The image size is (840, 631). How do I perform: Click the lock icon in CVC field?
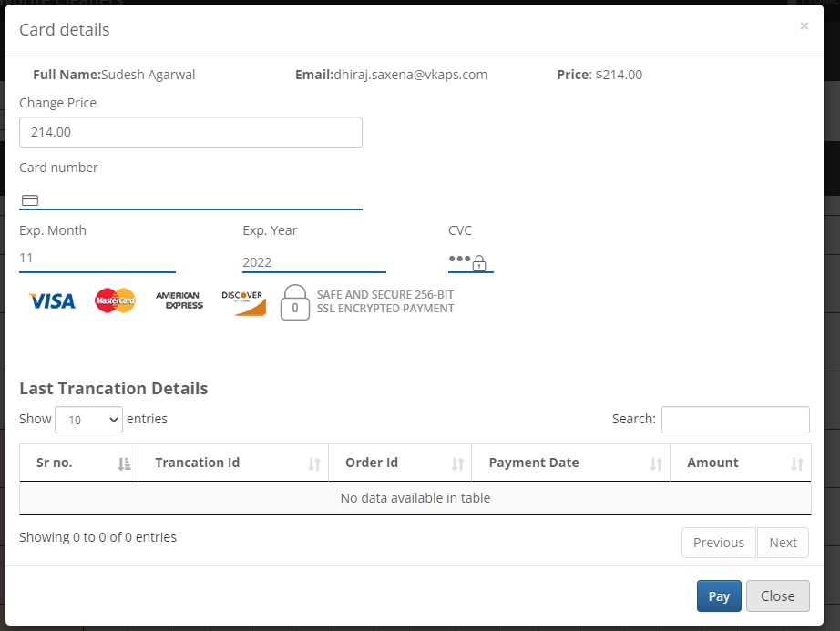pyautogui.click(x=479, y=264)
